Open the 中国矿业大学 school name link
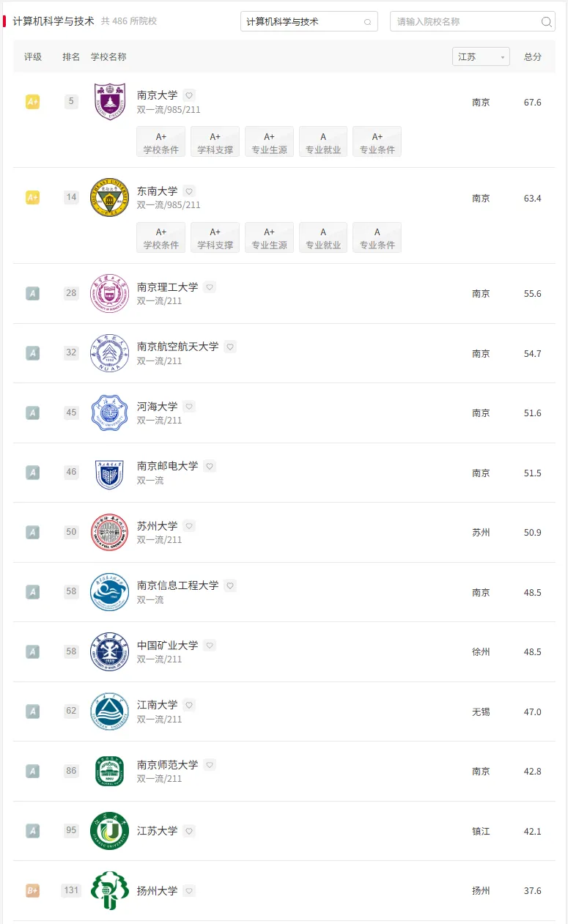The width and height of the screenshot is (568, 924). point(167,646)
